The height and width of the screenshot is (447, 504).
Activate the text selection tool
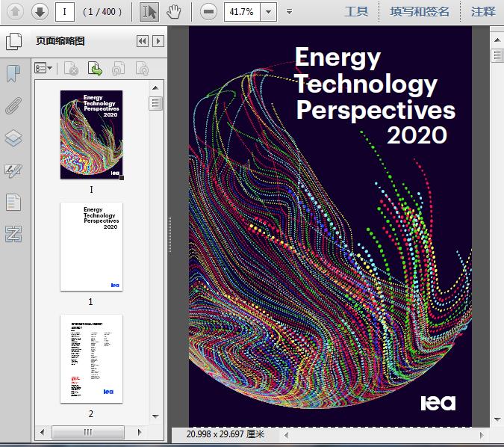tap(149, 12)
